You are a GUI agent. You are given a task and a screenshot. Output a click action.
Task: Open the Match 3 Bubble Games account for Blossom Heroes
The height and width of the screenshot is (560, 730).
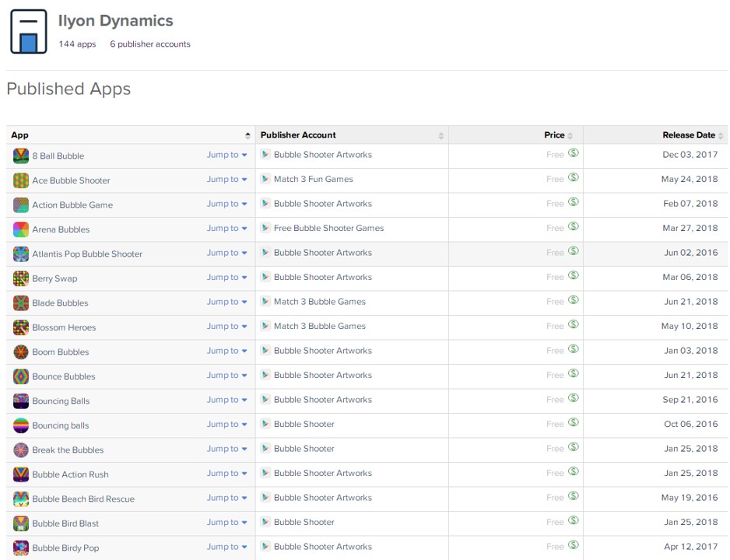tap(319, 326)
